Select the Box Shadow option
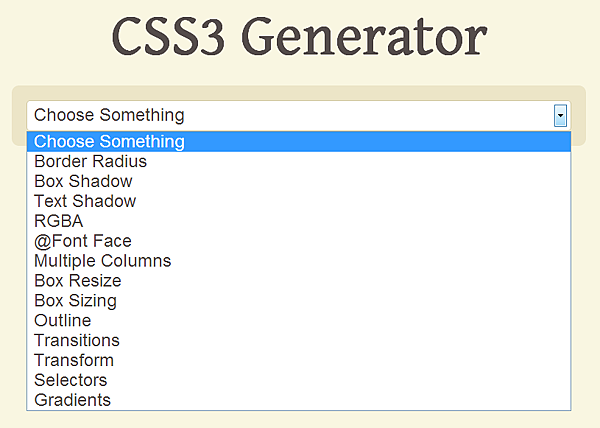This screenshot has width=600, height=428. 83,181
